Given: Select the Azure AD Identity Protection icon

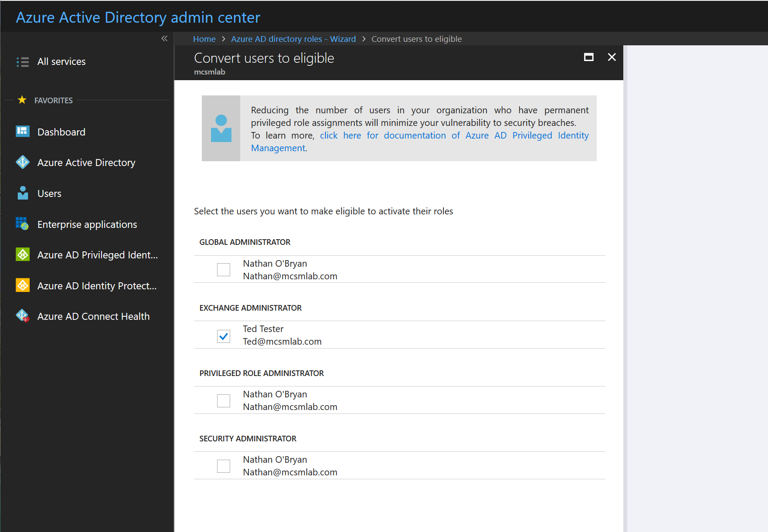Looking at the screenshot, I should (22, 285).
